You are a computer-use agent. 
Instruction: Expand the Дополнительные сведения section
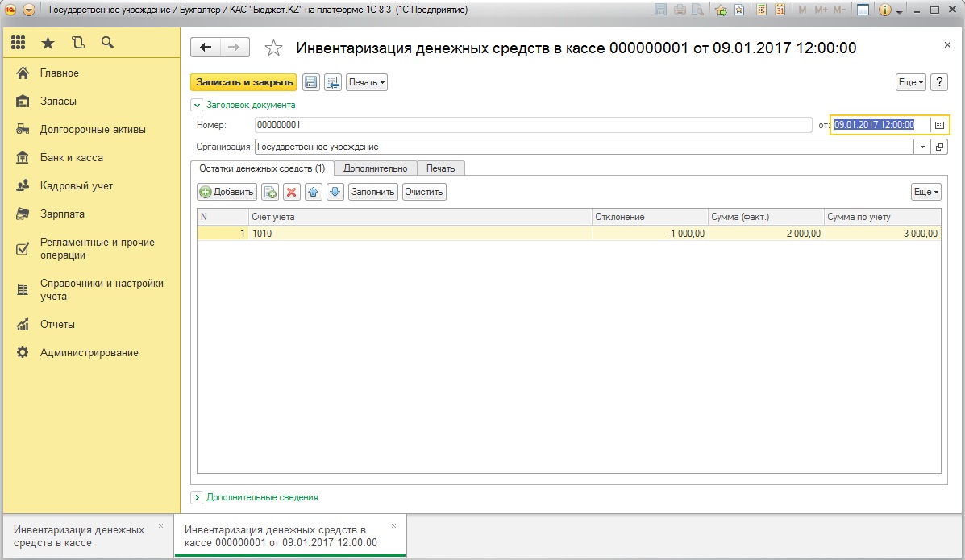coord(197,497)
